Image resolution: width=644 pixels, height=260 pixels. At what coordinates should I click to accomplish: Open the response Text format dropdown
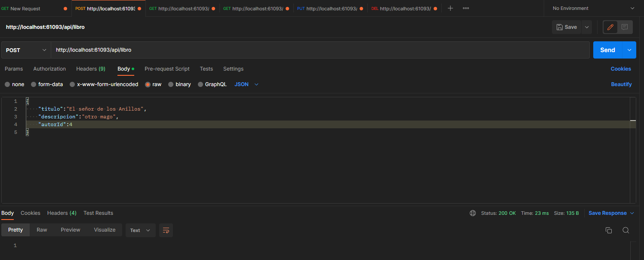pos(140,230)
